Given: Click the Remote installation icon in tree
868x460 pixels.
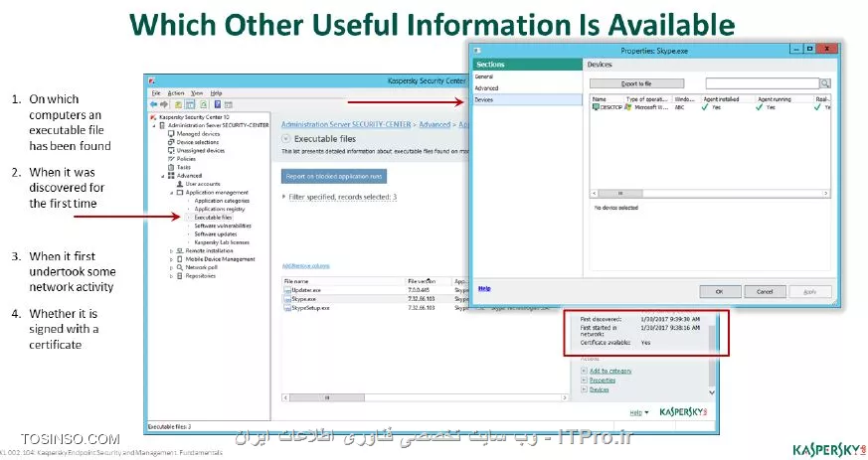Looking at the screenshot, I should [x=180, y=250].
